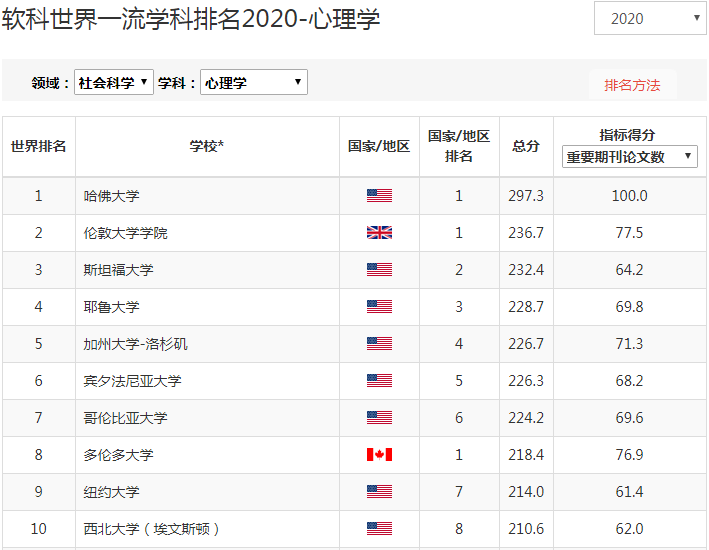
Task: Click total score 228.7
Action: pyautogui.click(x=526, y=307)
